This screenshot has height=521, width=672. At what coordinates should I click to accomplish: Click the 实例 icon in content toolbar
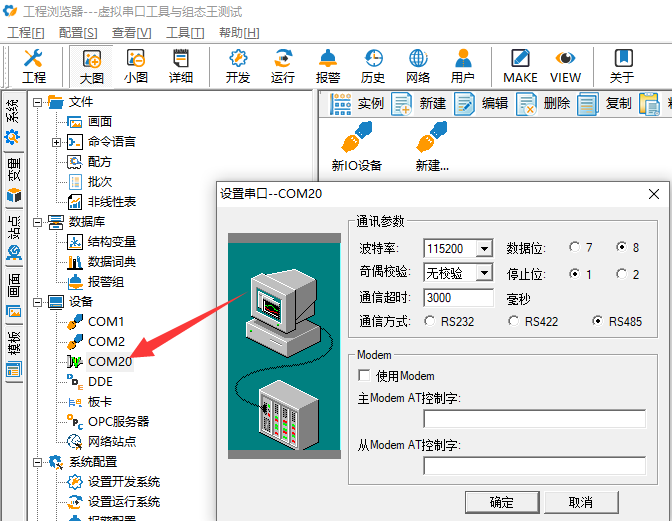(357, 104)
